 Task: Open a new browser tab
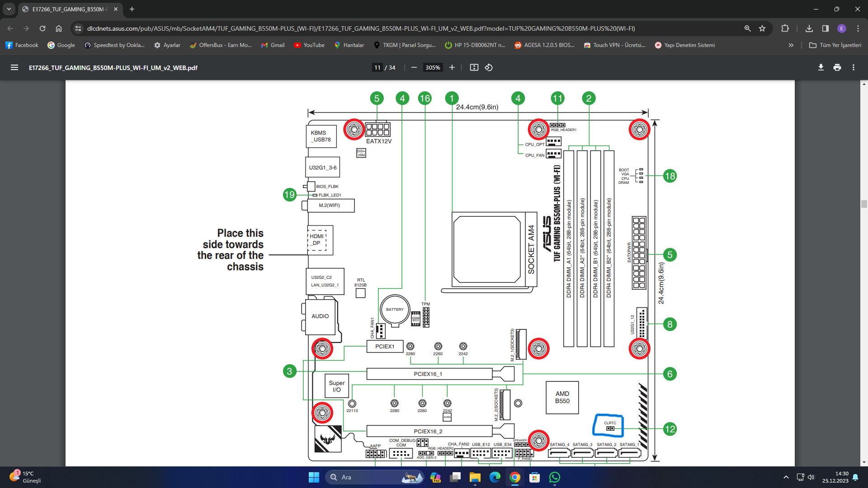tap(132, 9)
